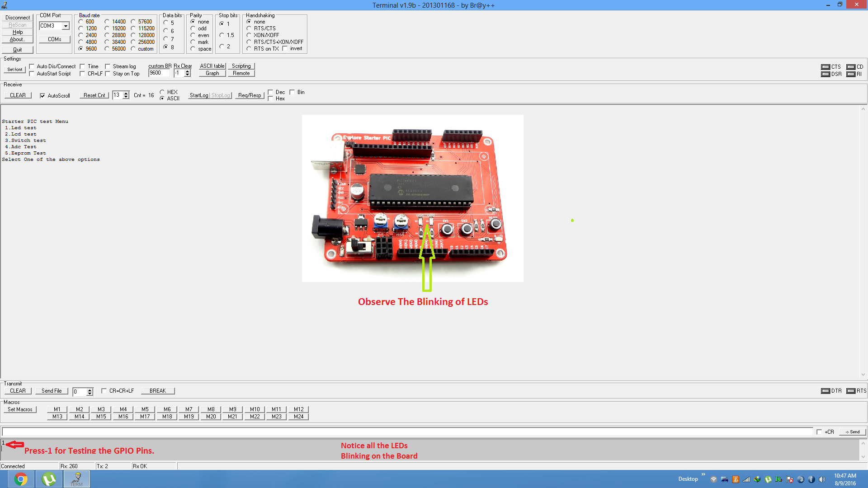
Task: Increase the Rx Clear spinner value
Action: coord(188,71)
